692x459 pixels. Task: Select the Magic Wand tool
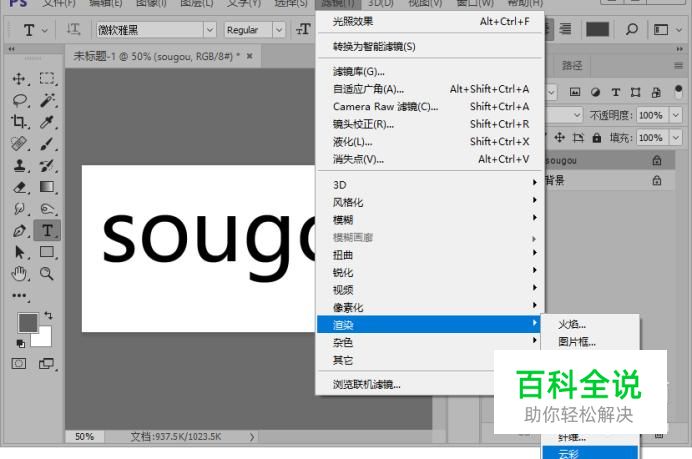[47, 100]
